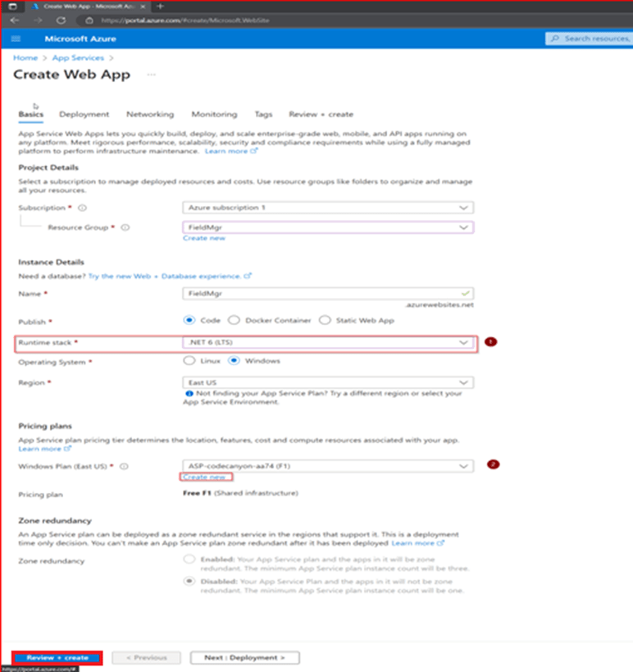Open the Azure portal hamburger menu
This screenshot has width=633, height=672.
tap(16, 39)
